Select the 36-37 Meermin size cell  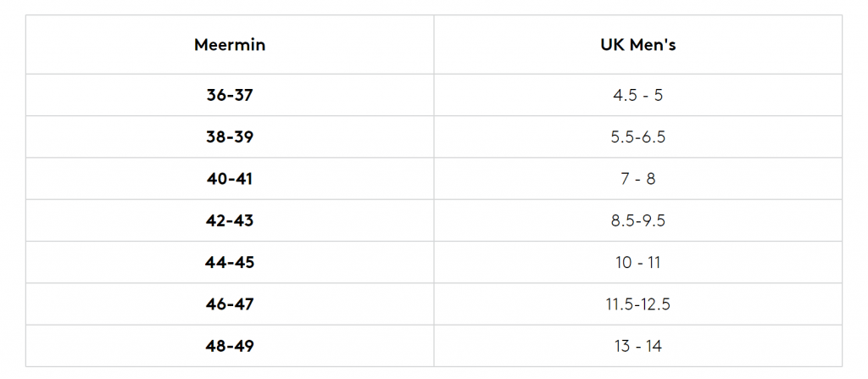tap(230, 95)
